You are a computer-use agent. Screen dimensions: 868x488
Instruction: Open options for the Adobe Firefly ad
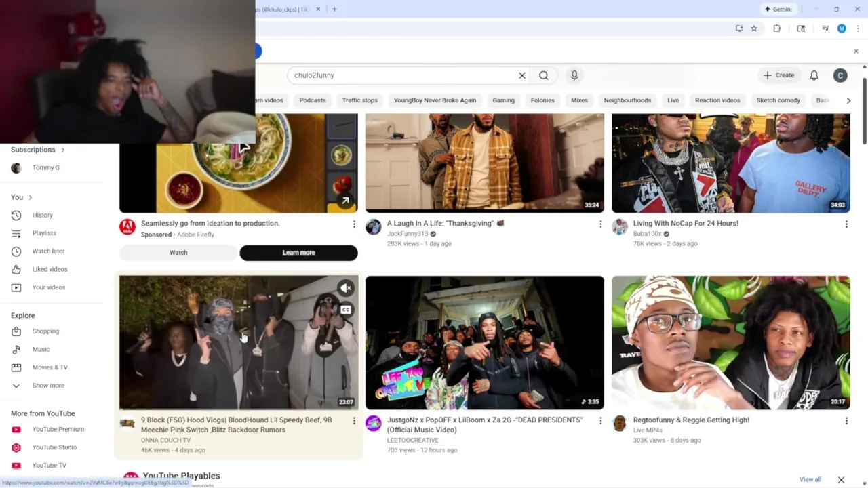click(354, 224)
